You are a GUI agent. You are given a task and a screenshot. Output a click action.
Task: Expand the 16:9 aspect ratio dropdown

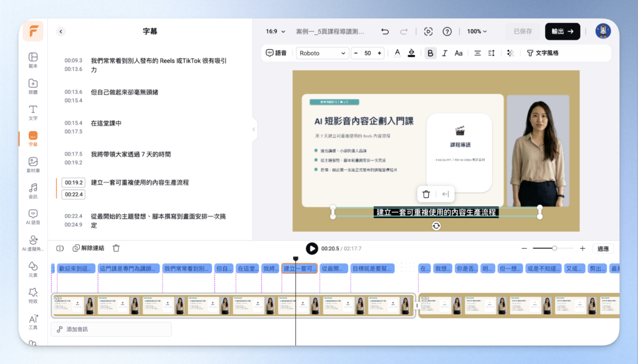pyautogui.click(x=275, y=31)
